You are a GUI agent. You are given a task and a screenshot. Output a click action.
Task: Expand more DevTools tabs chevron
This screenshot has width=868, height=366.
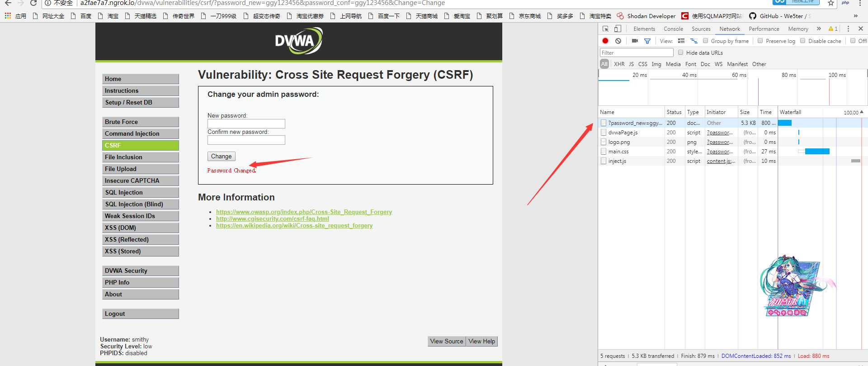click(819, 29)
